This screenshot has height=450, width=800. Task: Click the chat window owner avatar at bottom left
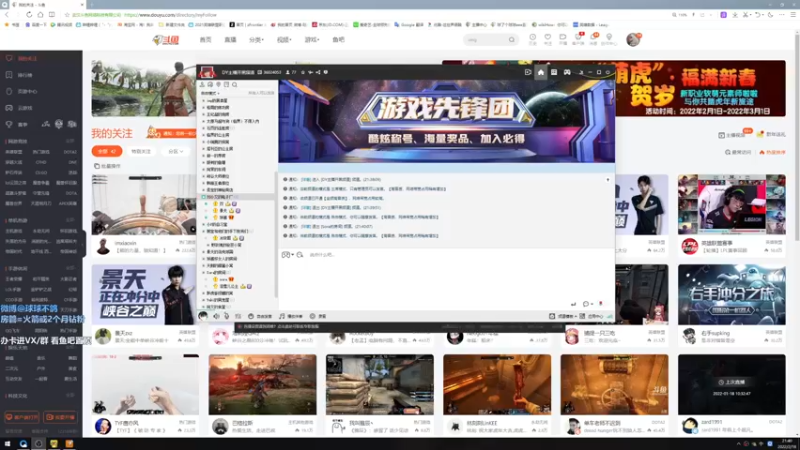[x=203, y=316]
